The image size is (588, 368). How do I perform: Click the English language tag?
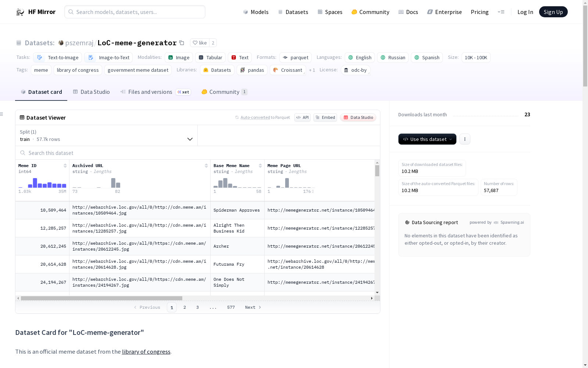click(360, 57)
